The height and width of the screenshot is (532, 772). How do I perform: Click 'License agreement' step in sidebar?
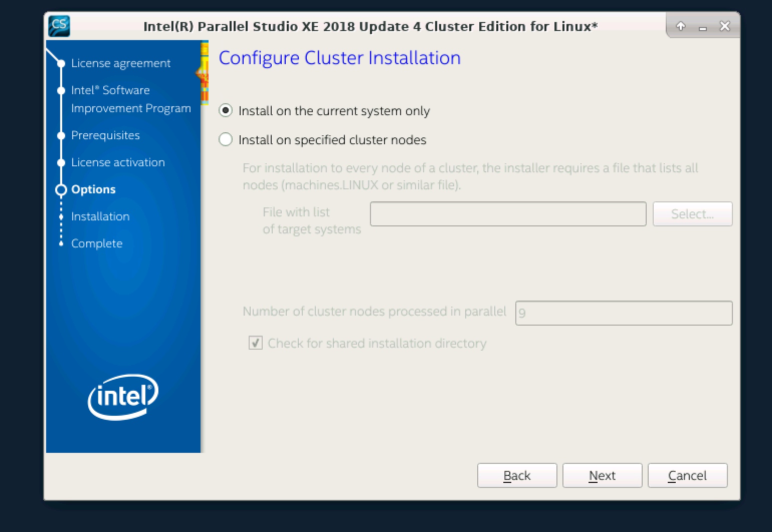[x=121, y=63]
